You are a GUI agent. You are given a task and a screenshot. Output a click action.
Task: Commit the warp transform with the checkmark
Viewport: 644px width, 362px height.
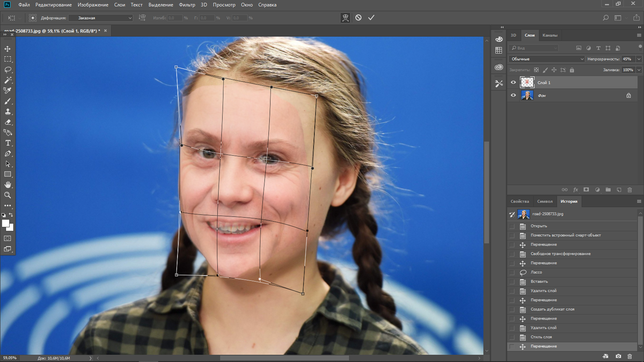pyautogui.click(x=371, y=18)
